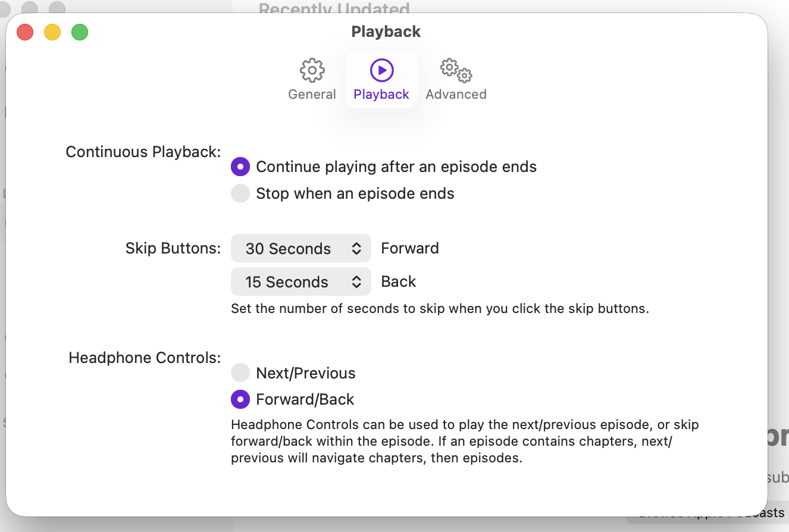Open the General settings gear icon
789x532 pixels.
point(312,70)
